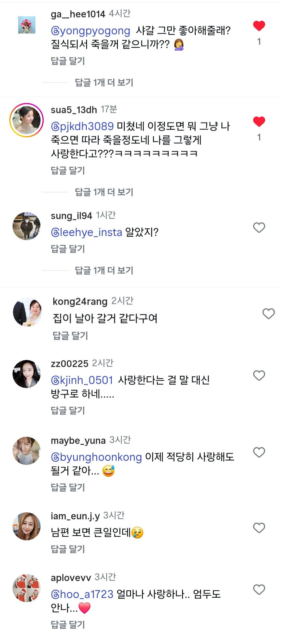Show one more reply under sua5_13dh
This screenshot has height=644, width=281.
104,192
